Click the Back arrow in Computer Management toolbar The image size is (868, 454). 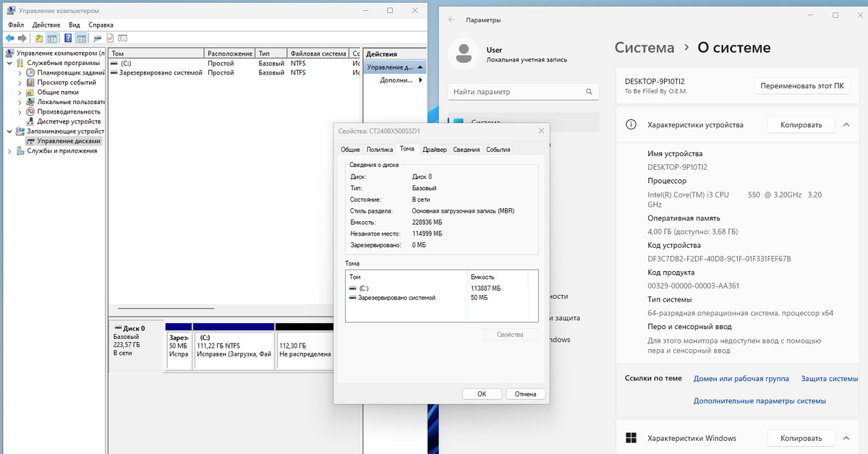pyautogui.click(x=9, y=38)
